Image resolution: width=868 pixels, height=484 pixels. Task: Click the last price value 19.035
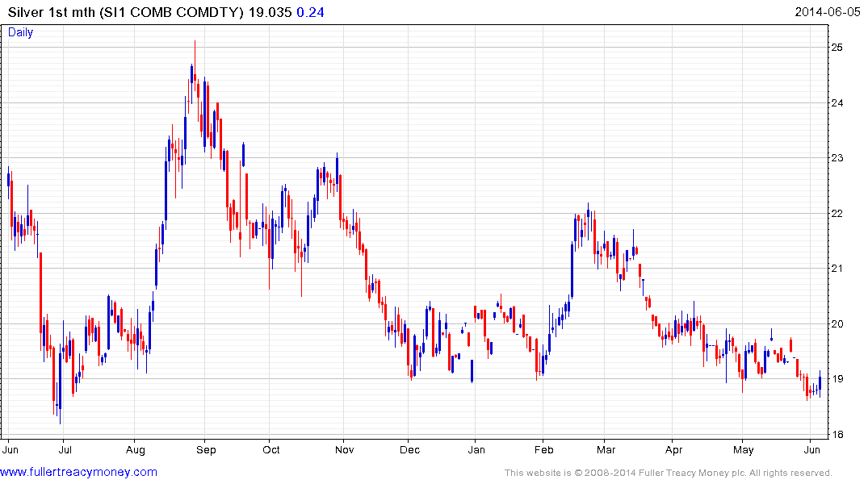click(x=271, y=12)
